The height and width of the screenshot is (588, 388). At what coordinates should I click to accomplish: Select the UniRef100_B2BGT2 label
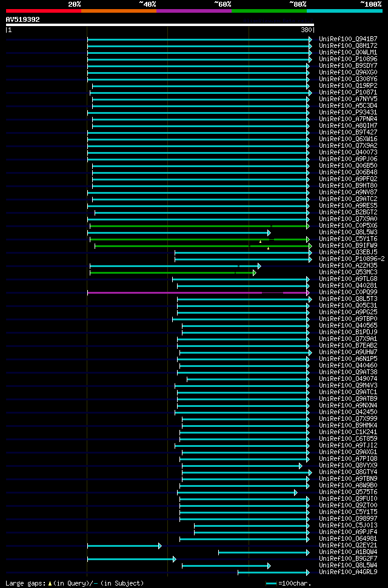(348, 213)
